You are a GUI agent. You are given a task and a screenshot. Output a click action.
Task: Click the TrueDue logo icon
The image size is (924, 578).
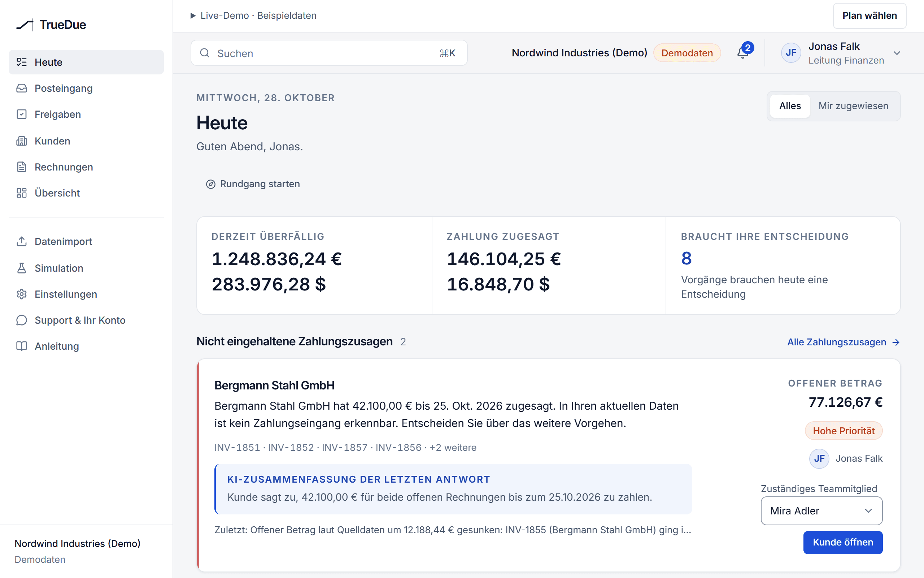(25, 25)
